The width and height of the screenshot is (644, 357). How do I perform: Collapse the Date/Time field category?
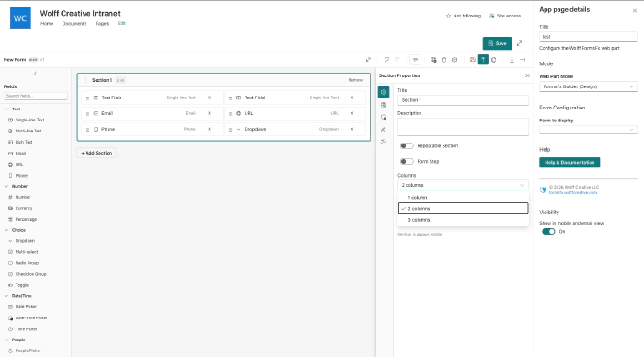click(x=6, y=296)
